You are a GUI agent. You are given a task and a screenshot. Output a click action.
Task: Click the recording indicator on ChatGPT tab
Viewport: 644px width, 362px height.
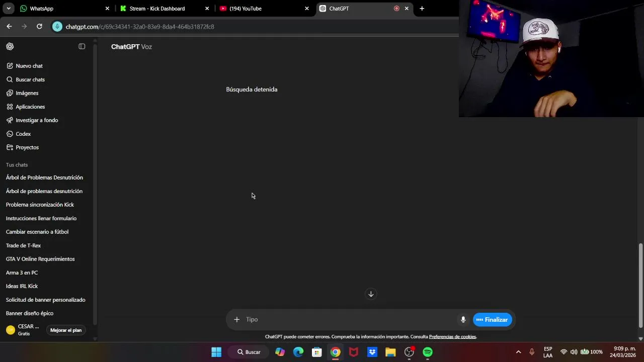tap(396, 9)
